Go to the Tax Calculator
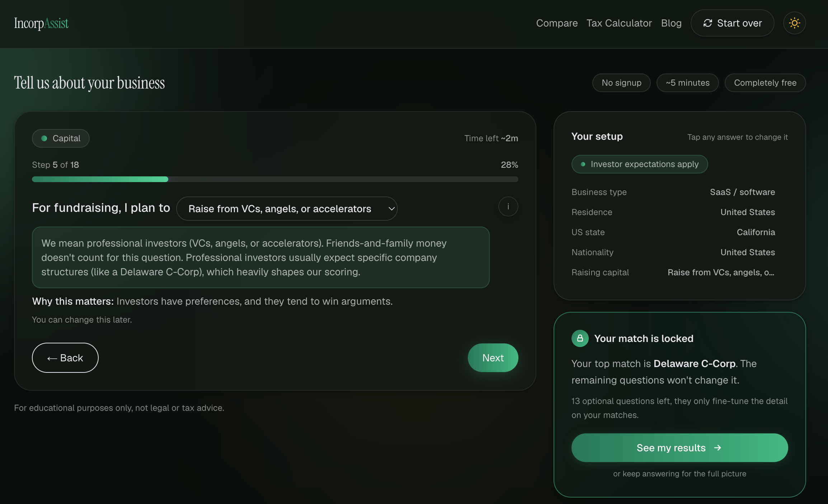The image size is (828, 504). pyautogui.click(x=619, y=23)
